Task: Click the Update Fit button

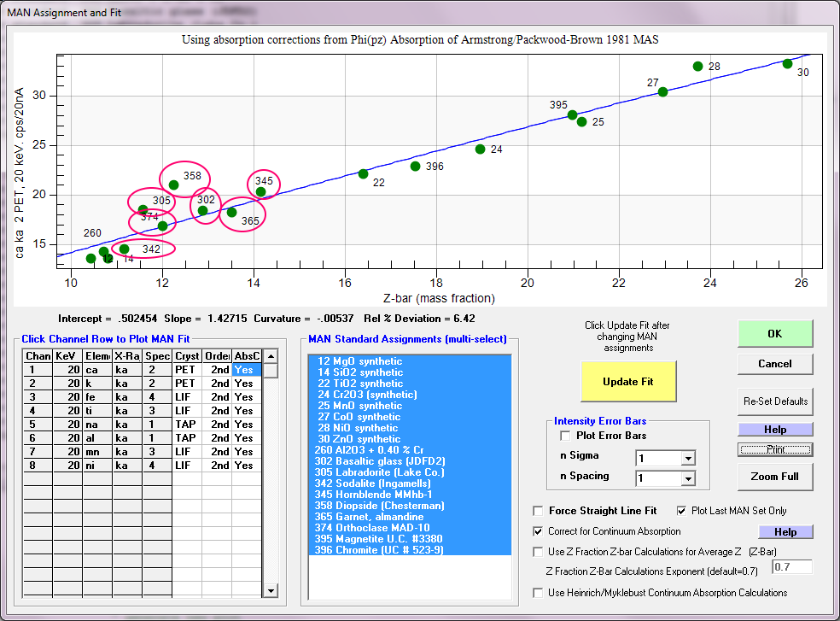Action: click(627, 382)
